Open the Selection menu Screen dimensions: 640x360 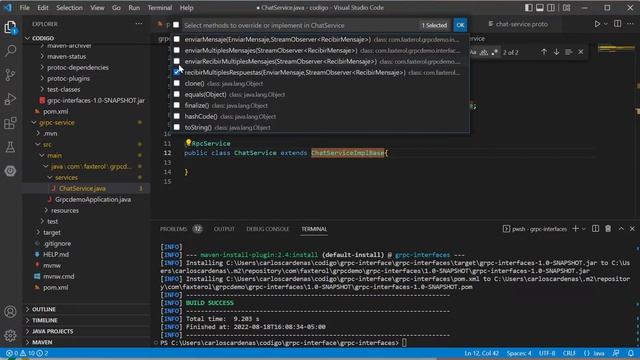(x=69, y=8)
